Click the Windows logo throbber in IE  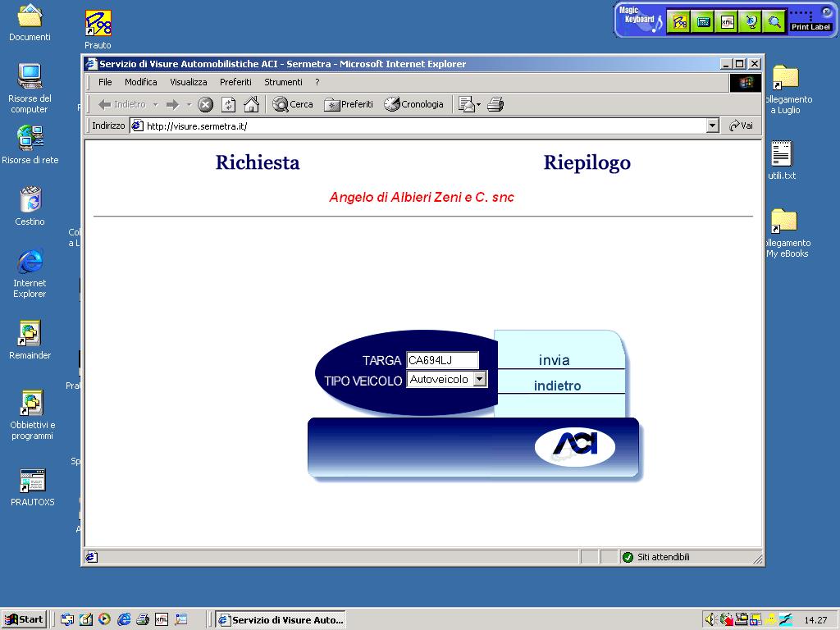745,83
